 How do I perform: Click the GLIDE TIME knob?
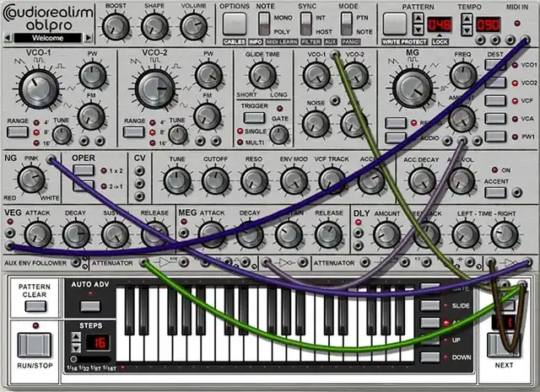262,75
